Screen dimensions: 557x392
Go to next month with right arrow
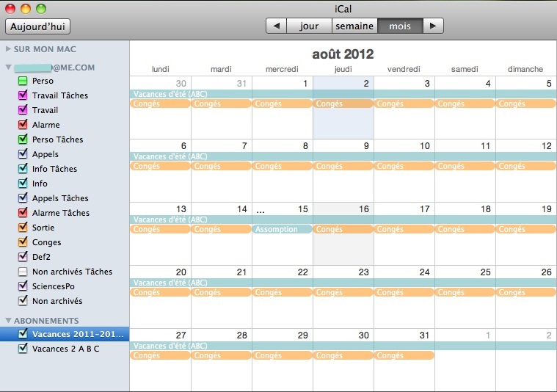click(x=434, y=26)
